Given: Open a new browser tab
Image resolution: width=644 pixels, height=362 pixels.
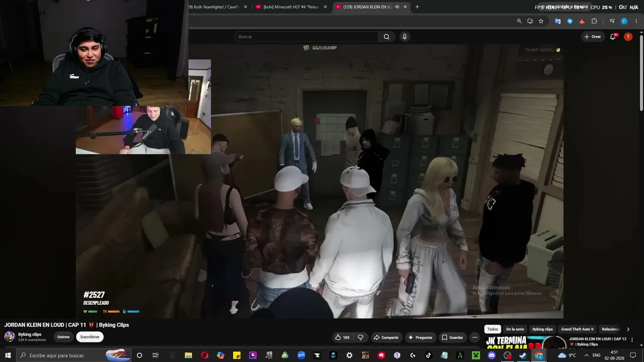Looking at the screenshot, I should [417, 7].
